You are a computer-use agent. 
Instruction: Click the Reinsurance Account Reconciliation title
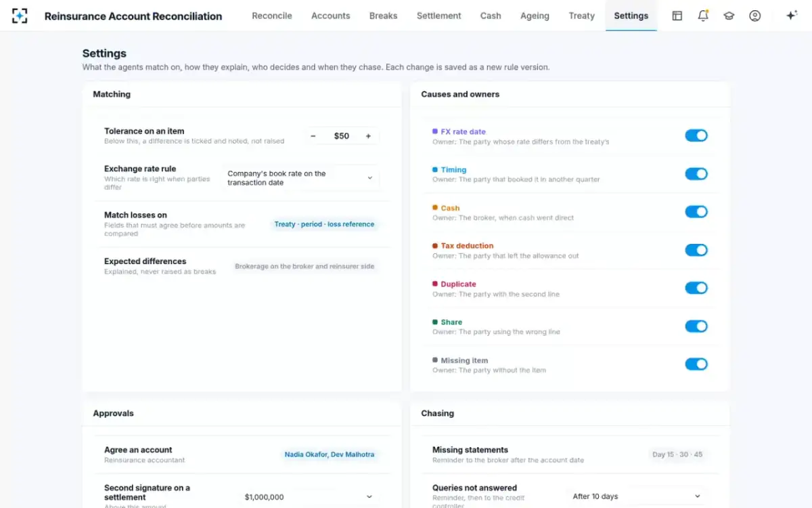coord(133,16)
